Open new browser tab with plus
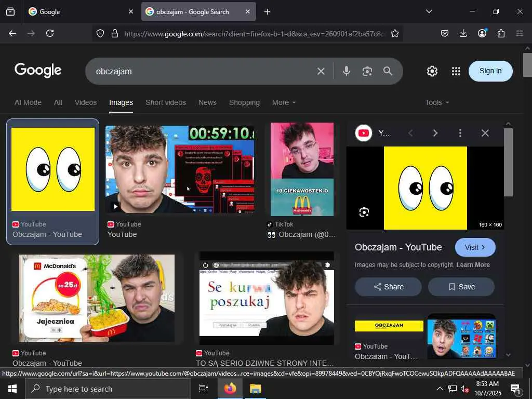The height and width of the screenshot is (399, 532). click(x=268, y=12)
